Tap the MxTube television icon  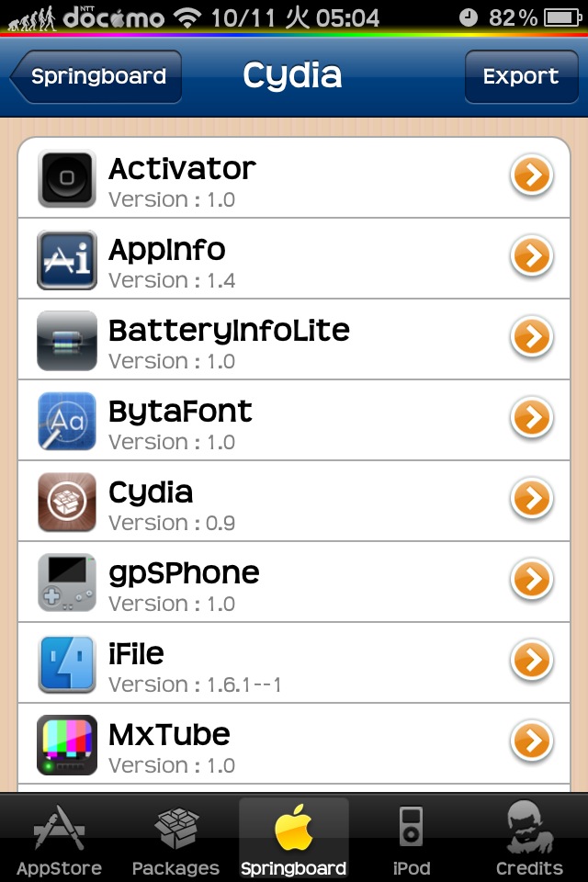(x=67, y=745)
